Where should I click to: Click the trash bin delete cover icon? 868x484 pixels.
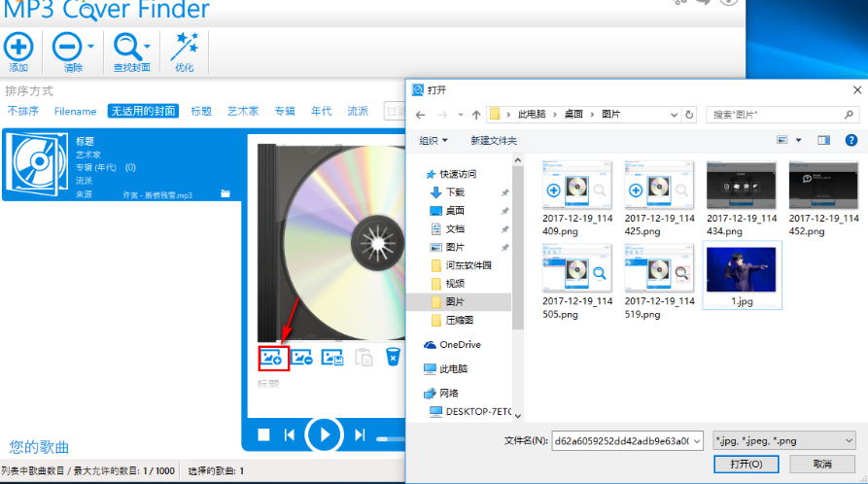393,357
